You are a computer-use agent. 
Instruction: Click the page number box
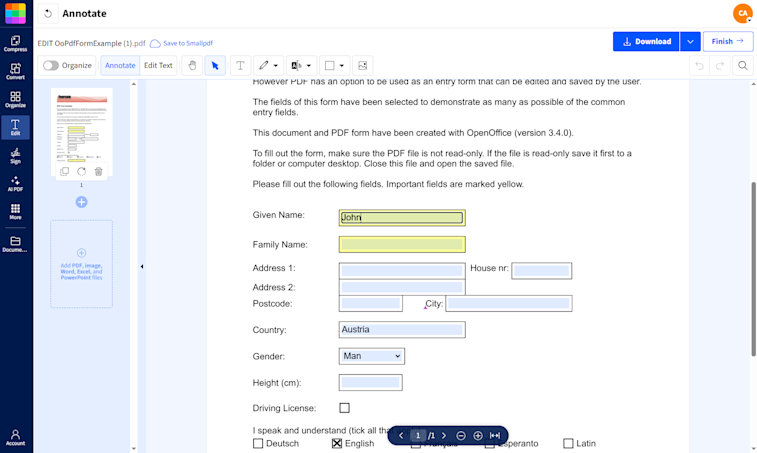418,436
